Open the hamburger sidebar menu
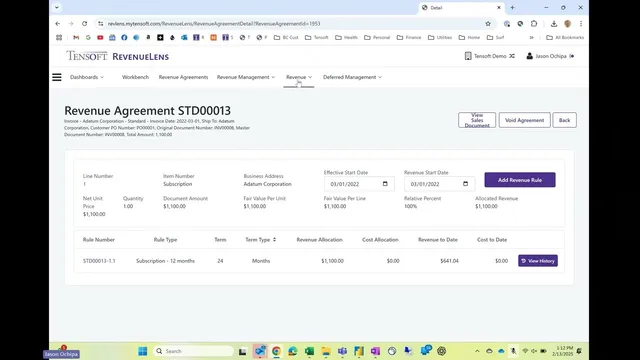 coord(57,77)
